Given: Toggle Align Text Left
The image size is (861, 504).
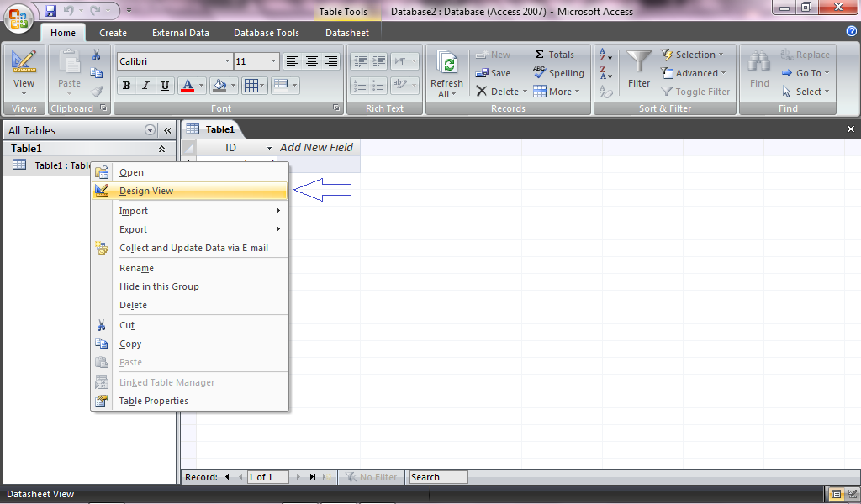Looking at the screenshot, I should (x=292, y=60).
